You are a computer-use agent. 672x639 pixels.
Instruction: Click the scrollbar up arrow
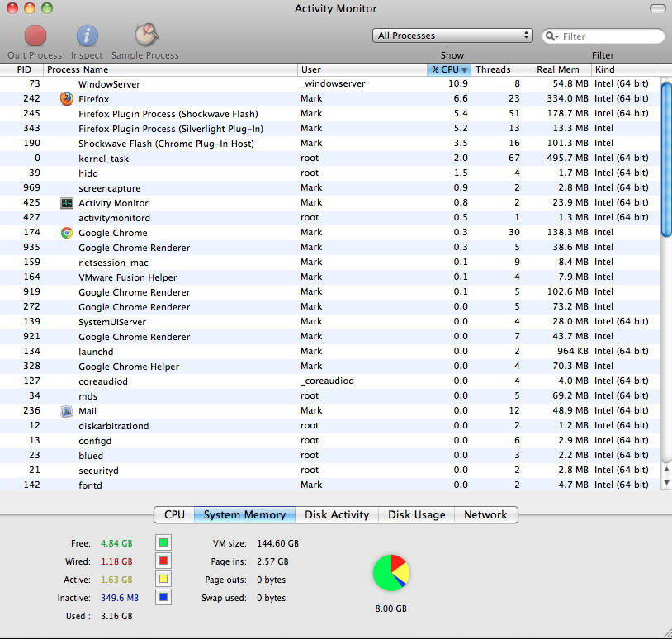(x=666, y=470)
